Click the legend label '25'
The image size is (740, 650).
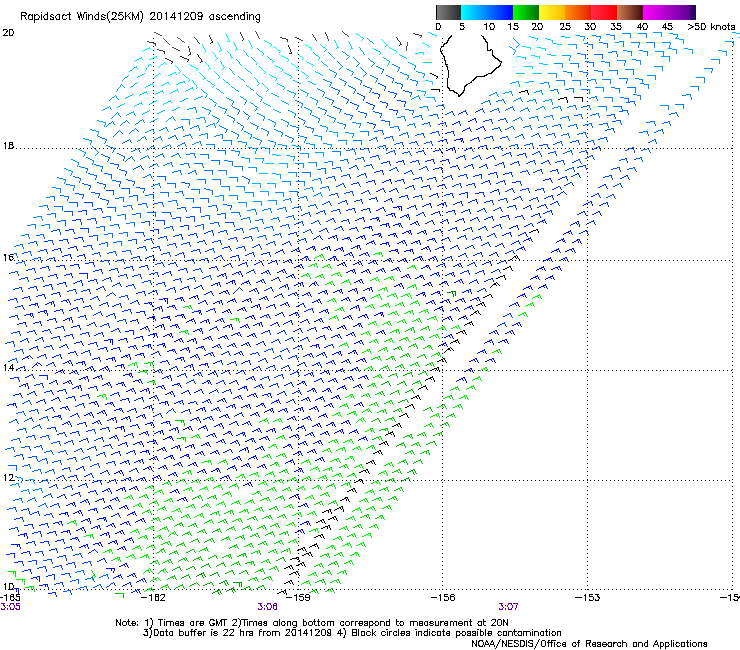[565, 27]
